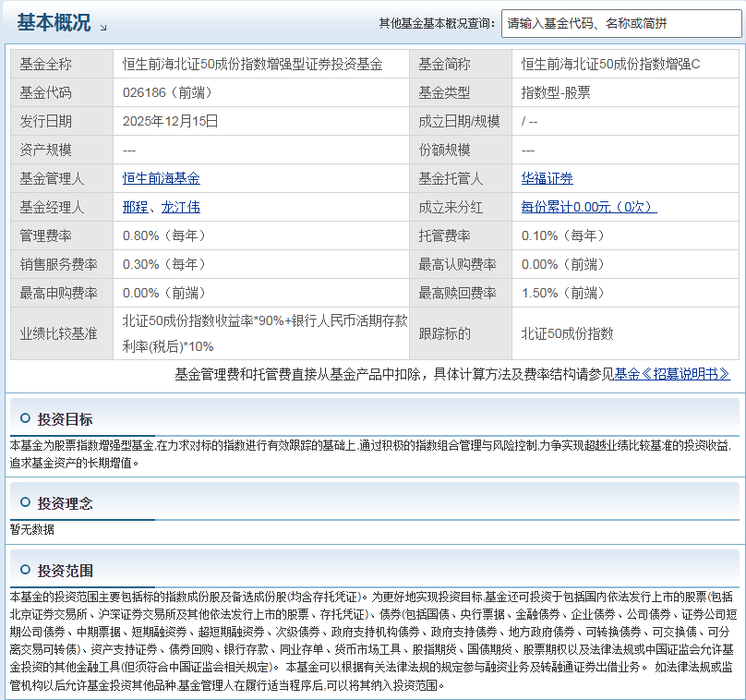Click the 基金类型 label cell
Viewport: 746px width, 700px height.
[x=461, y=92]
